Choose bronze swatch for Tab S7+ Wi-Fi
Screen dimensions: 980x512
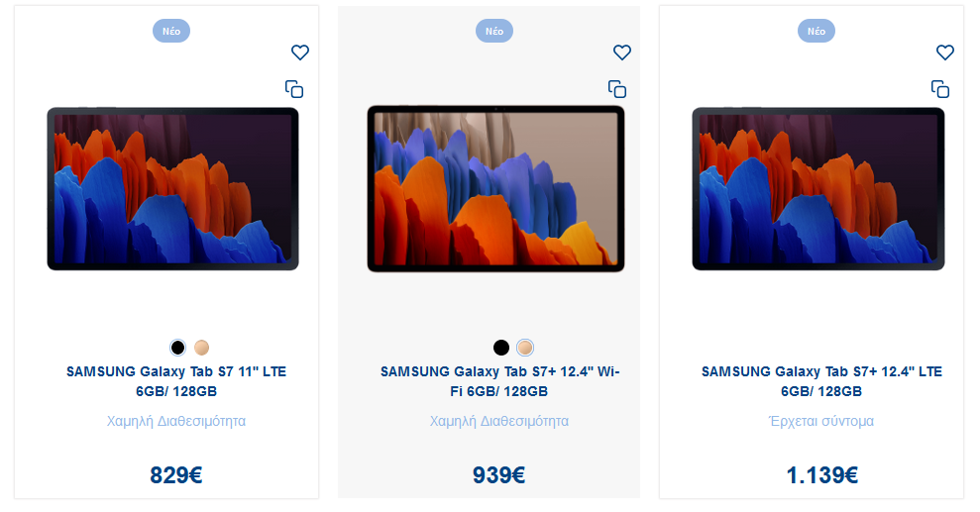(x=525, y=348)
